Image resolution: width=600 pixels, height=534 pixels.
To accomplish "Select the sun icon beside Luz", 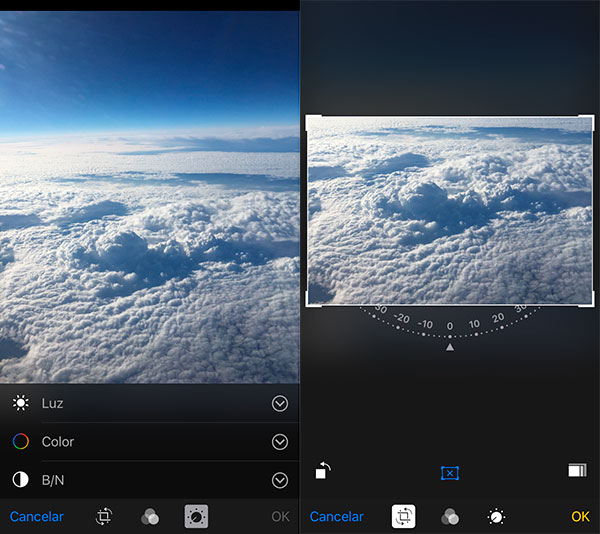I will [x=20, y=403].
